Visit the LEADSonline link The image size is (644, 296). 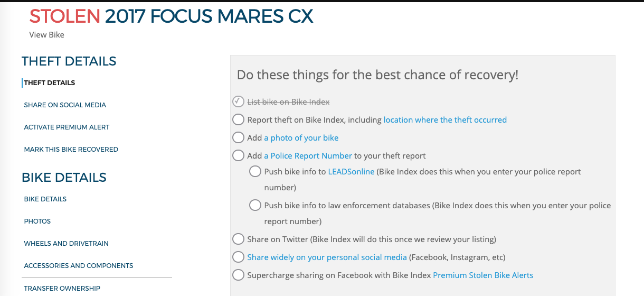351,172
